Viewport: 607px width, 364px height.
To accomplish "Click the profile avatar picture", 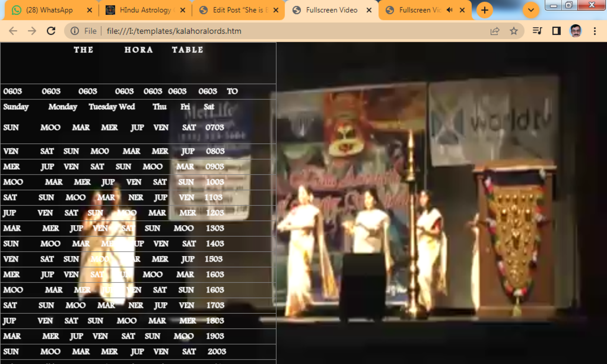I will 576,31.
